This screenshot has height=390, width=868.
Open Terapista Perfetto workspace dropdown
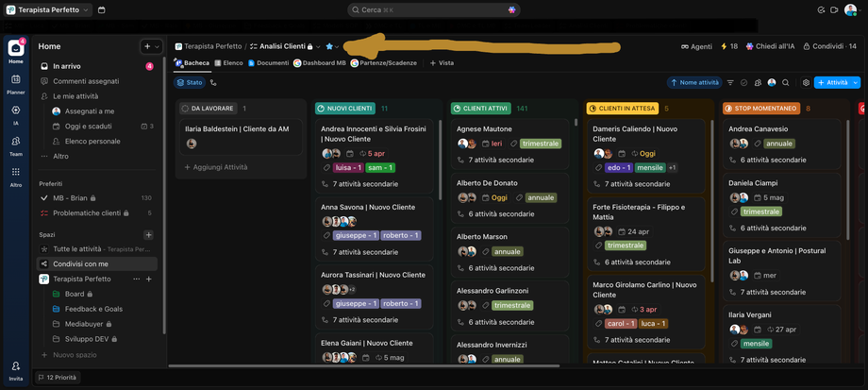click(x=48, y=10)
